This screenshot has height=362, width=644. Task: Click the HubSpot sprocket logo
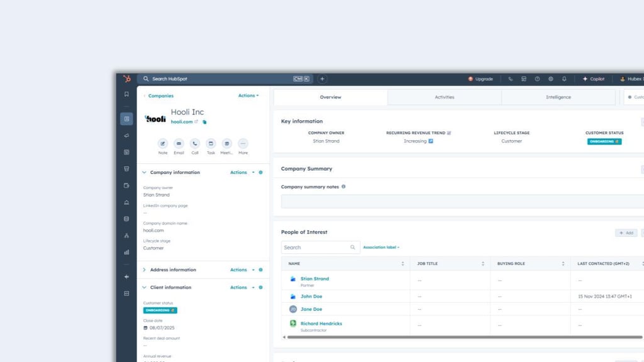[127, 79]
